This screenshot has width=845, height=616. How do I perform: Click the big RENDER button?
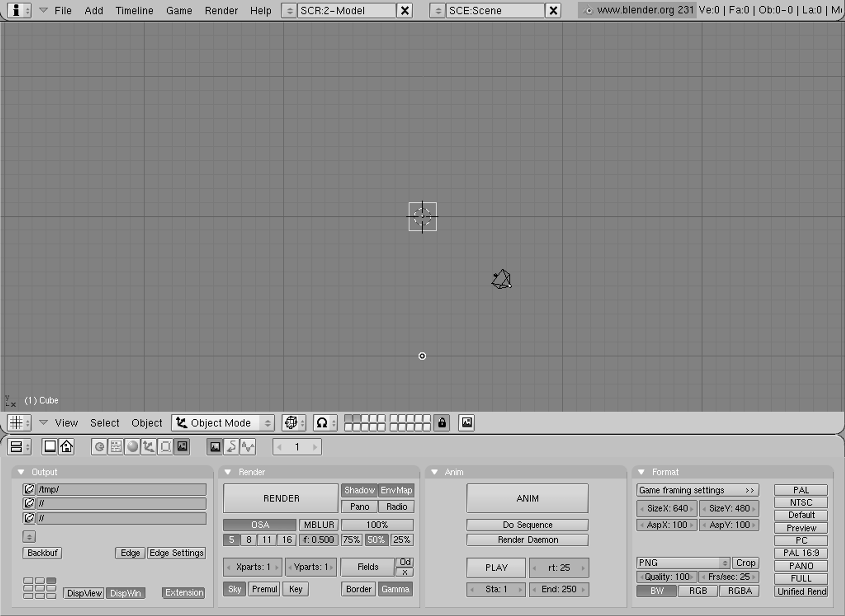(281, 498)
